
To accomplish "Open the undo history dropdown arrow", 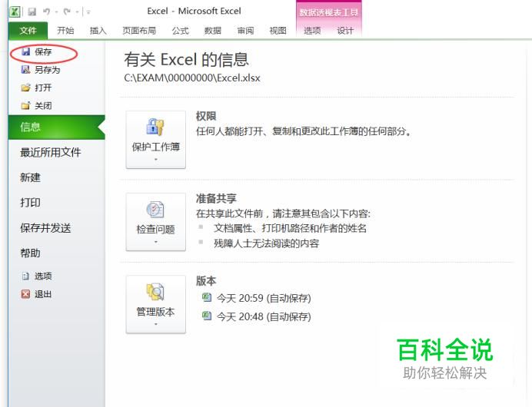I will 56,12.
